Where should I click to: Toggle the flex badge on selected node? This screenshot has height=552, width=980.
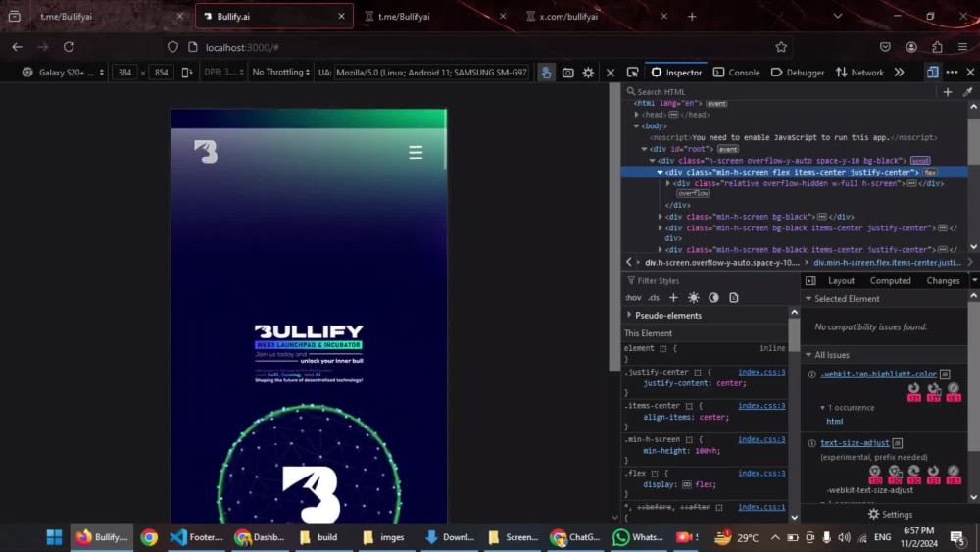point(930,172)
